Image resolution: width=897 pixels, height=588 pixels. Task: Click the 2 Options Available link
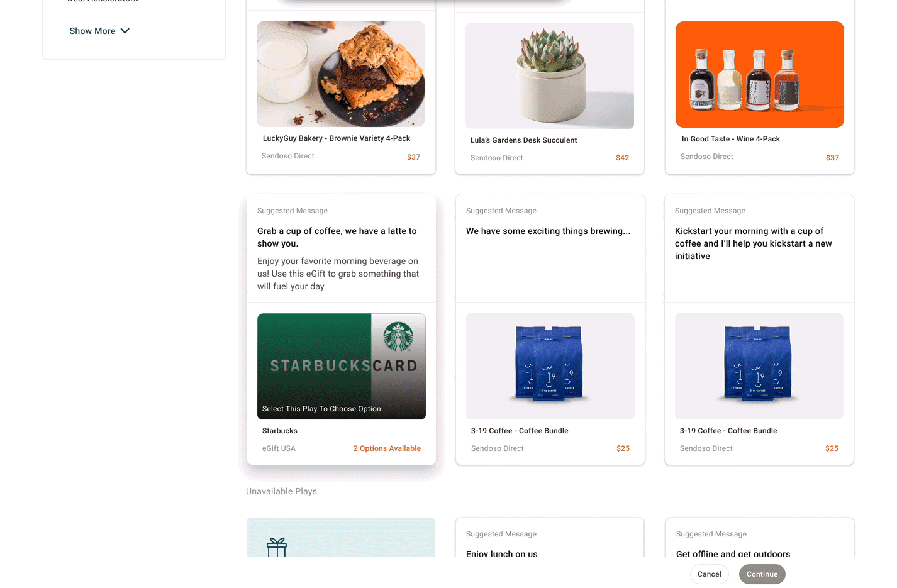click(387, 448)
